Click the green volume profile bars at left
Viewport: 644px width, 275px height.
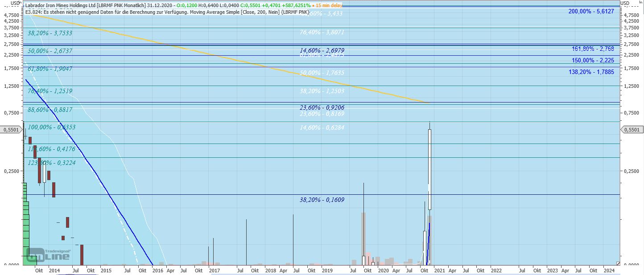tap(26, 223)
